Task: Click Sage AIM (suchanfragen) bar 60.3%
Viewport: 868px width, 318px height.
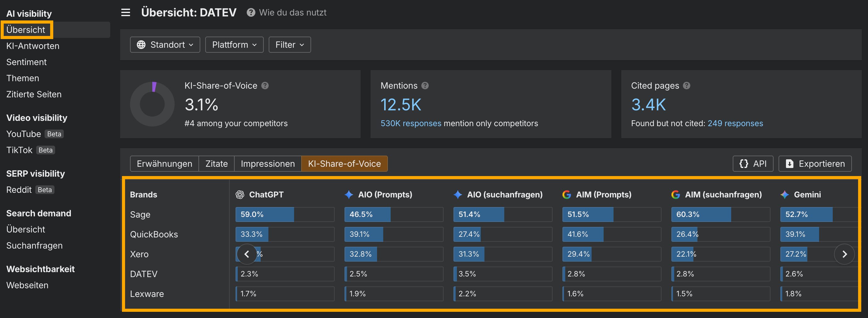Action: tap(721, 214)
